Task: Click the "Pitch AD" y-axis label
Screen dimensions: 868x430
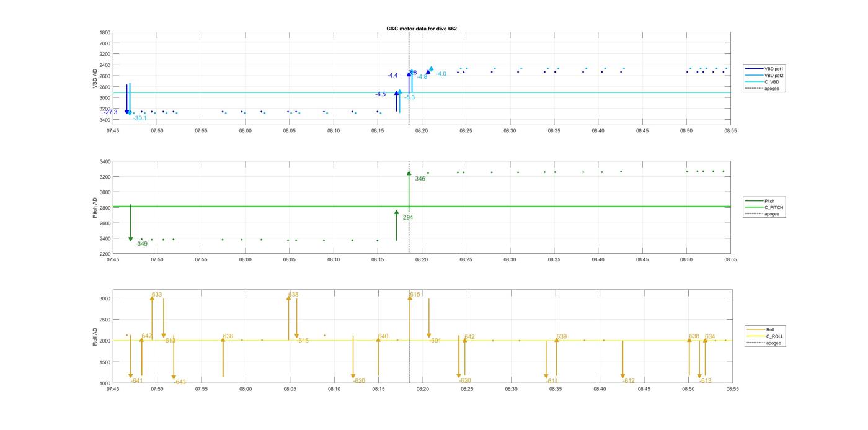Action: (x=95, y=208)
